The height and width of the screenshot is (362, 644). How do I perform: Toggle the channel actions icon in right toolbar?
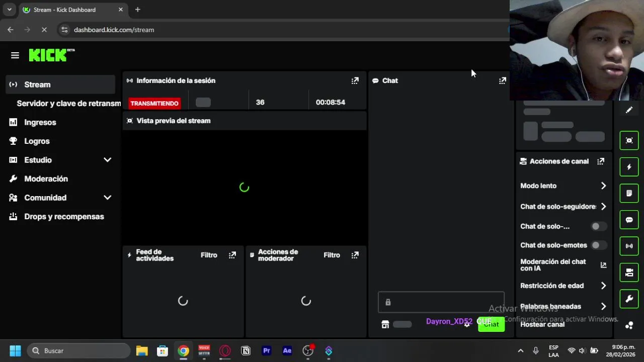[629, 273]
